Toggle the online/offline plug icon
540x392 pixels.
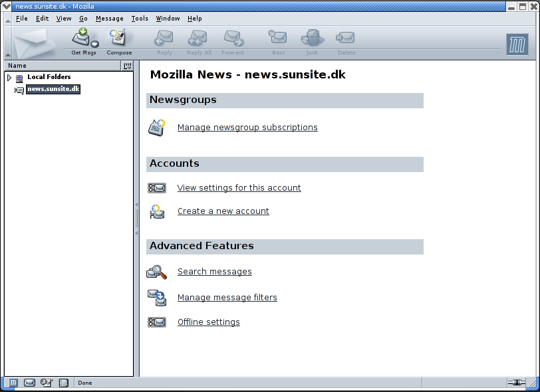[516, 383]
